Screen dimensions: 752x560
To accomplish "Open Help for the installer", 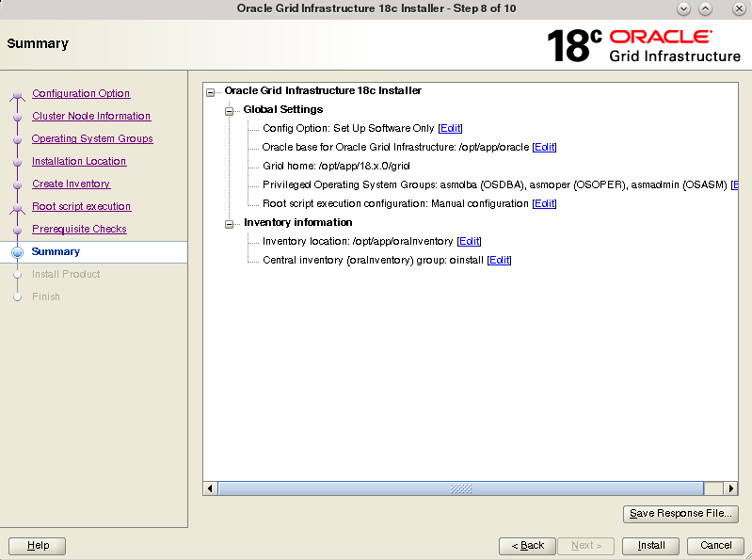I will pos(38,546).
